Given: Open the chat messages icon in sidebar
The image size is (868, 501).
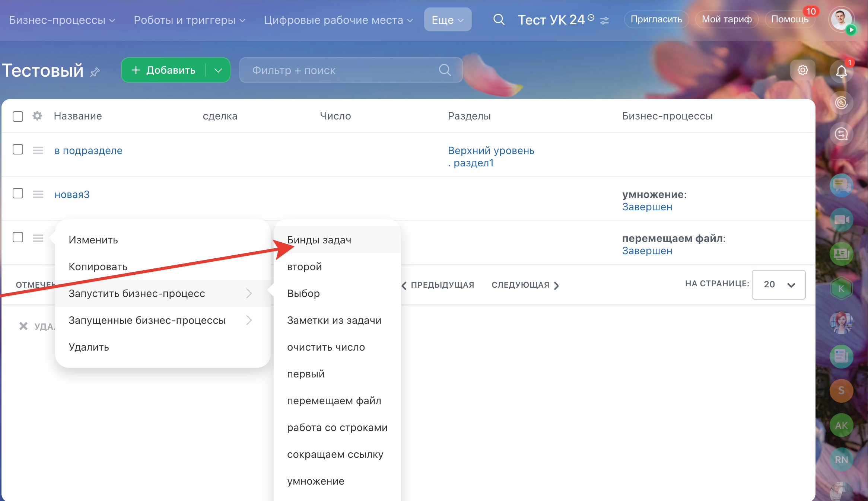Looking at the screenshot, I should click(x=841, y=185).
